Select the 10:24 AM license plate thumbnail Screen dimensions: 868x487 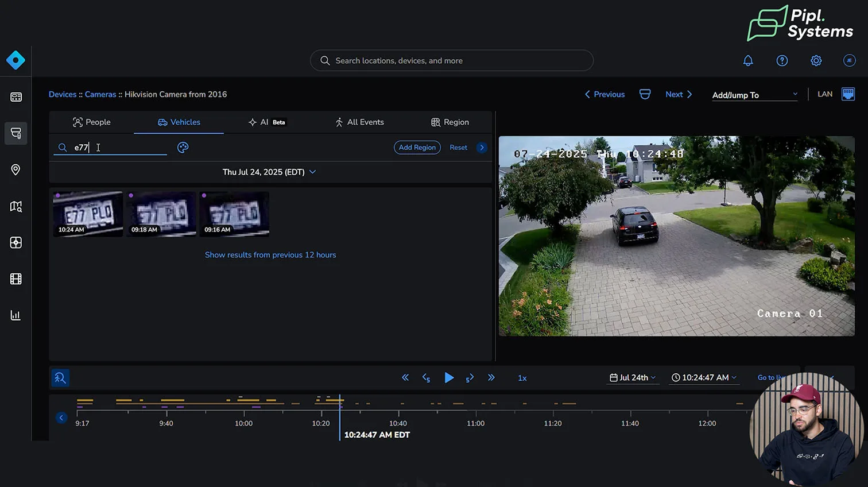(x=88, y=214)
